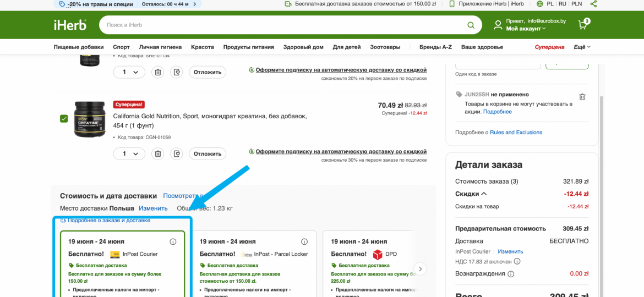Click the iHerb logo

70,25
